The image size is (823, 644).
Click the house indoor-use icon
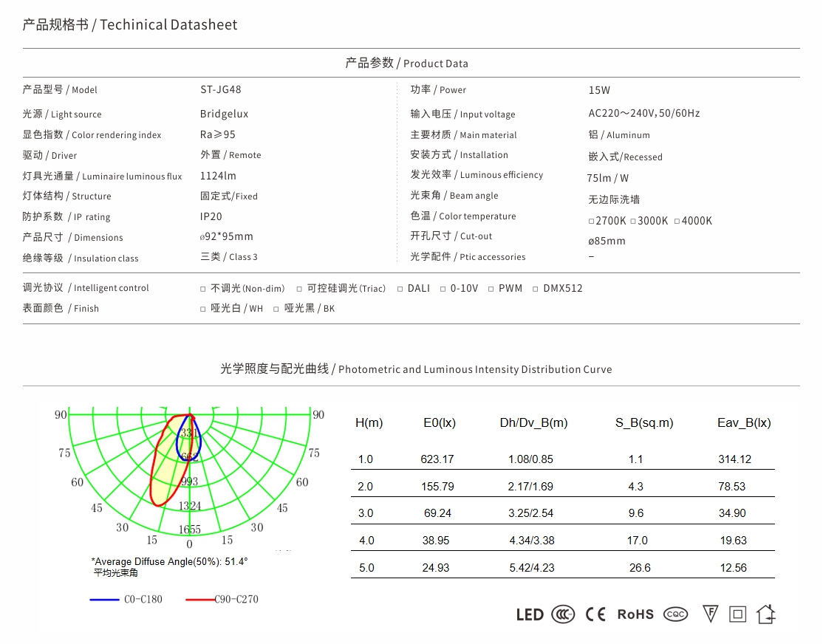click(766, 614)
